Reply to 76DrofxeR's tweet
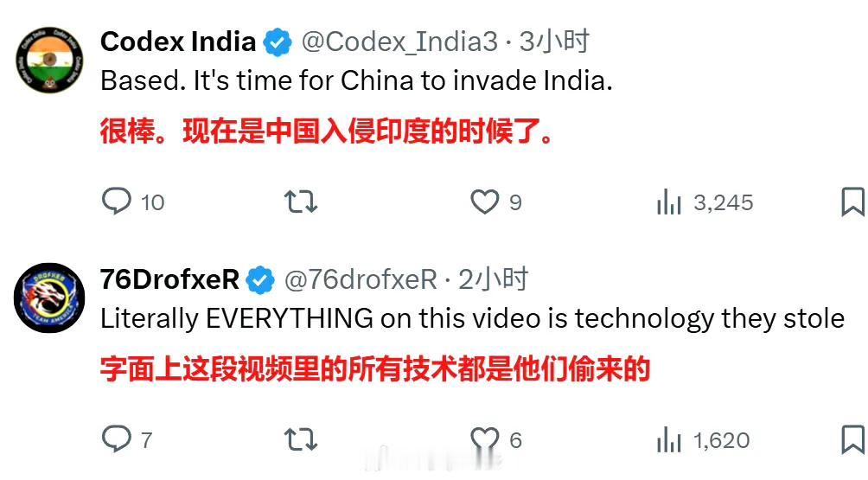 [127, 439]
